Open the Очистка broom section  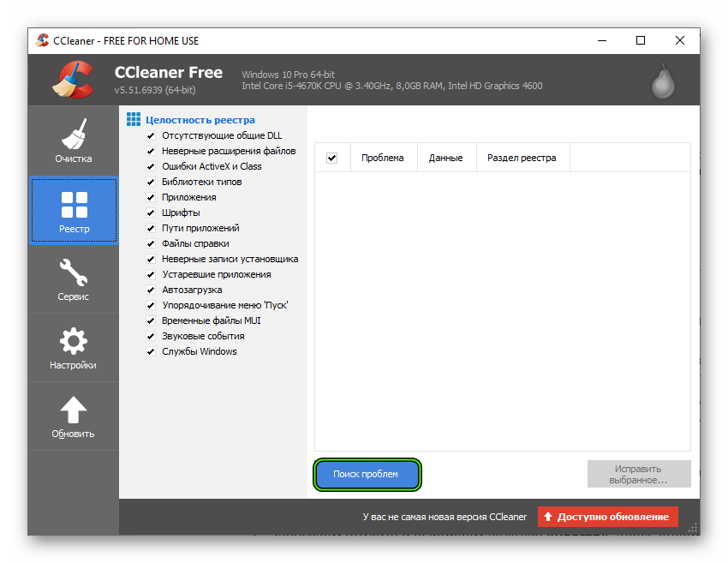(73, 141)
